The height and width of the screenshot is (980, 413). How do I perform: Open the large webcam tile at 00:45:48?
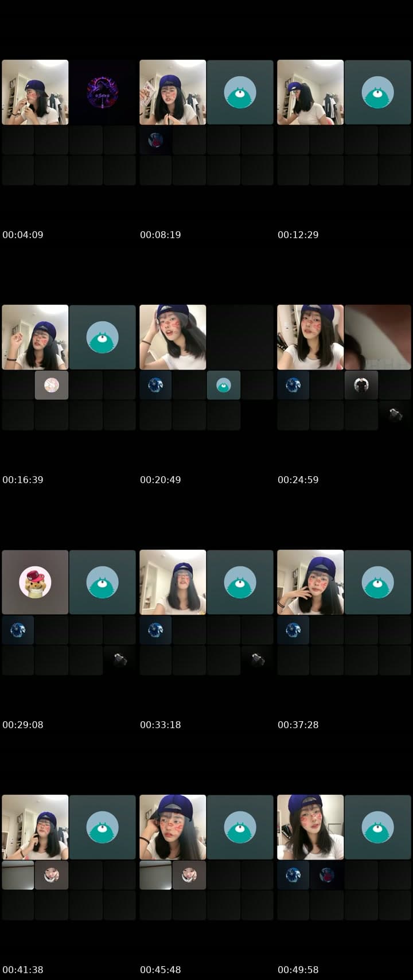(x=173, y=827)
